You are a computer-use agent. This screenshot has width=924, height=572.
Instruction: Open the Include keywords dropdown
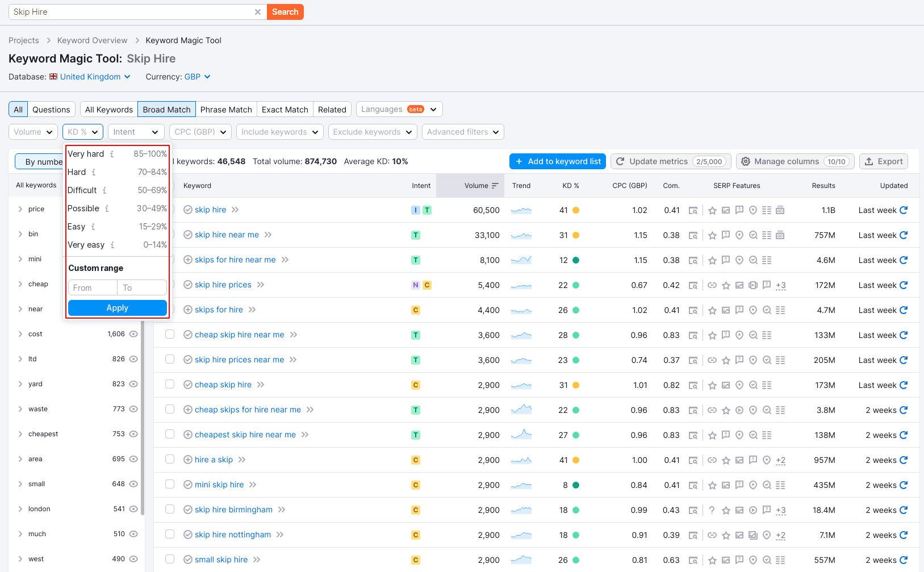pyautogui.click(x=280, y=132)
